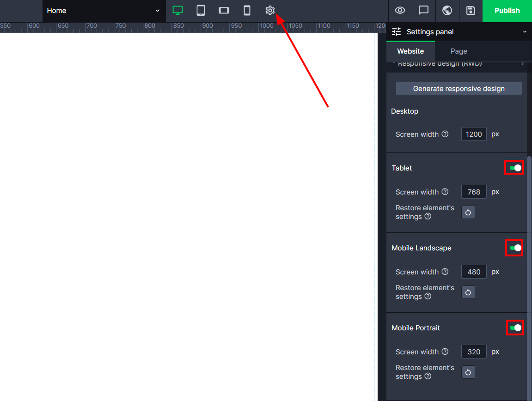Click the Desktop screen width field

coord(474,134)
